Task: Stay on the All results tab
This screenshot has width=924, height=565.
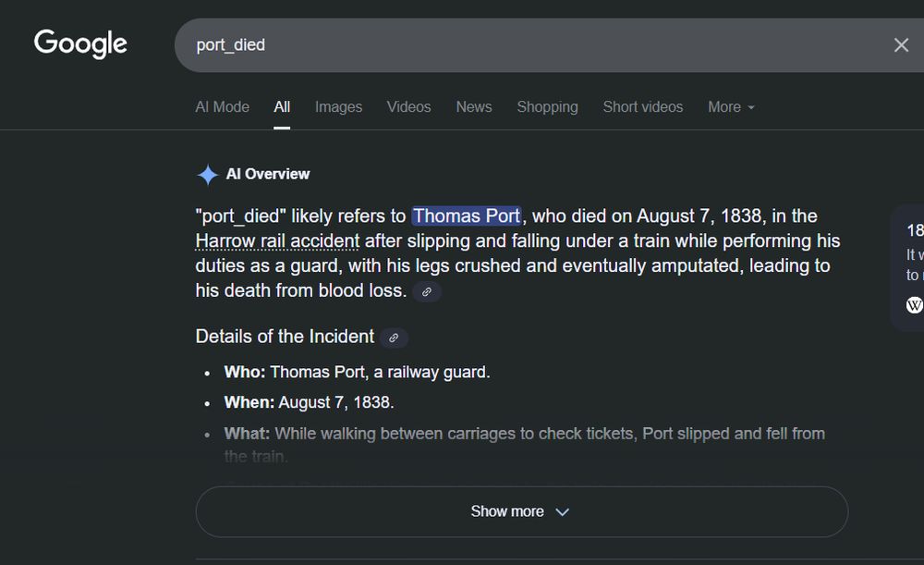Action: (x=282, y=107)
